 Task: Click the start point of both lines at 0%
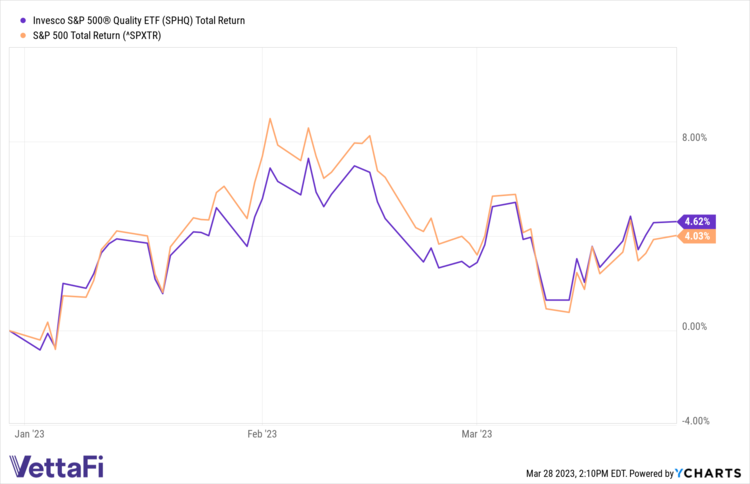tap(9, 330)
